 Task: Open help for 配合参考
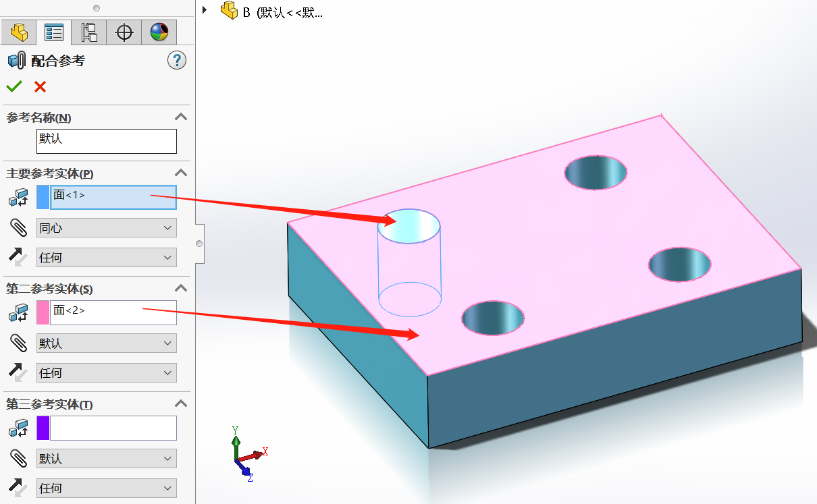177,60
